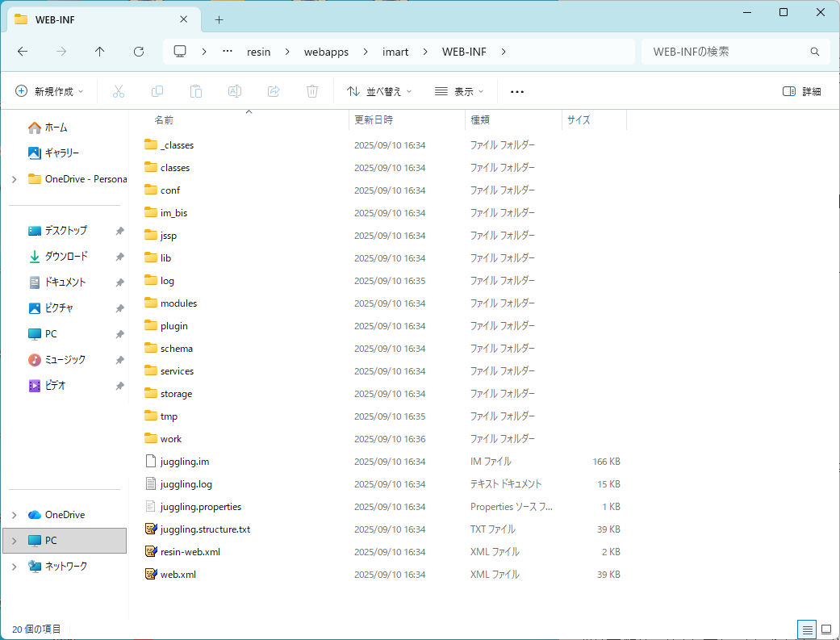Click the Copy icon in toolbar
This screenshot has height=640, width=840.
tap(157, 91)
